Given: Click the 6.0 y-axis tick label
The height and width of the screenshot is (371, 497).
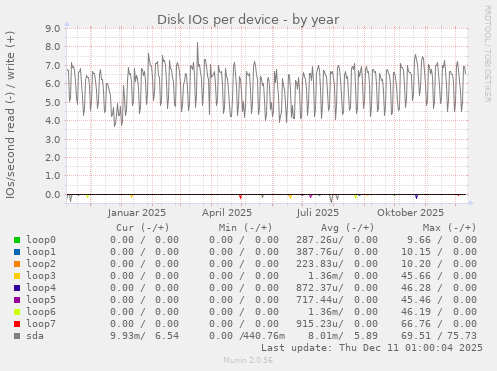Looking at the screenshot, I should click(x=53, y=84).
